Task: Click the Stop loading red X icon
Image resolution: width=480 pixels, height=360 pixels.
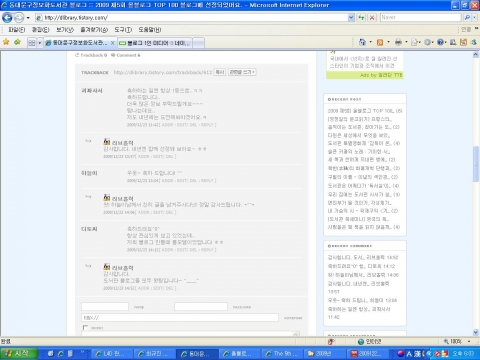Action: [372, 17]
